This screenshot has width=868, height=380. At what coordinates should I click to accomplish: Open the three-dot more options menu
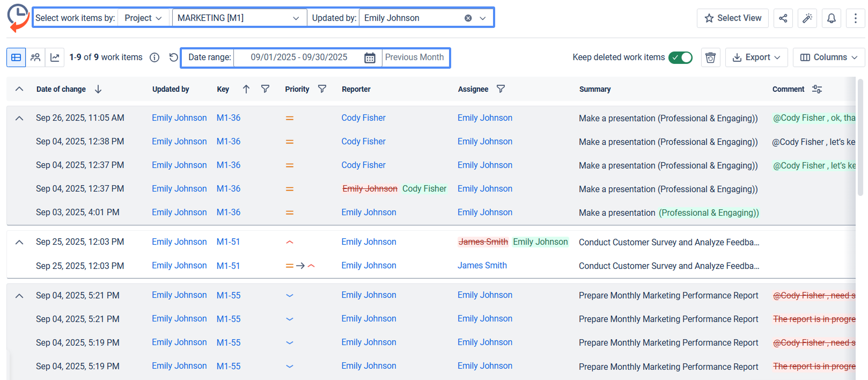[x=856, y=18]
